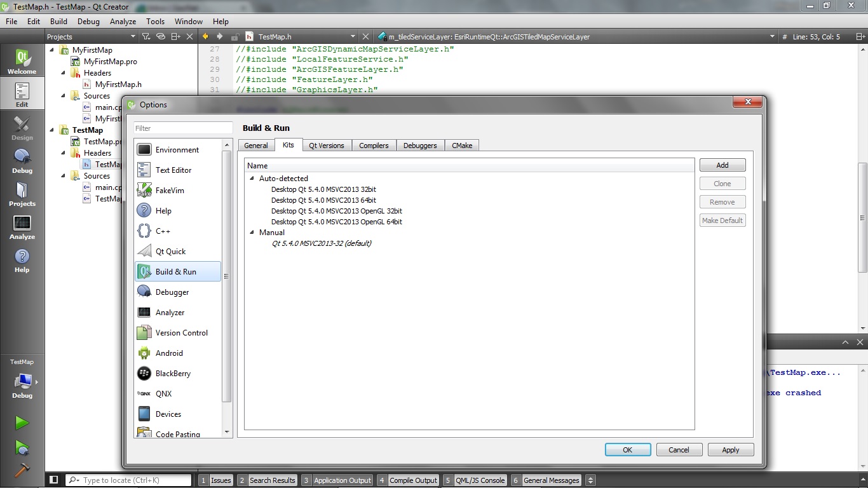Select Version Control category in Options
The height and width of the screenshot is (488, 868).
pyautogui.click(x=178, y=333)
